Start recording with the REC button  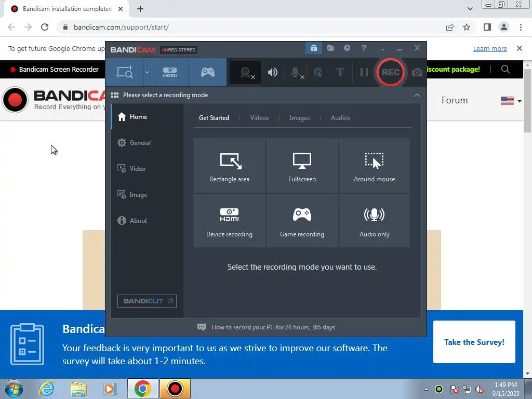(391, 72)
